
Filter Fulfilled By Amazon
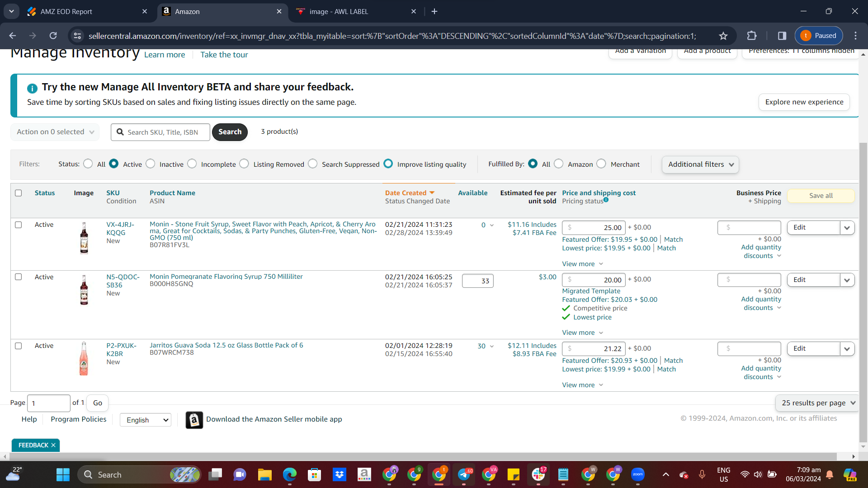pyautogui.click(x=559, y=164)
